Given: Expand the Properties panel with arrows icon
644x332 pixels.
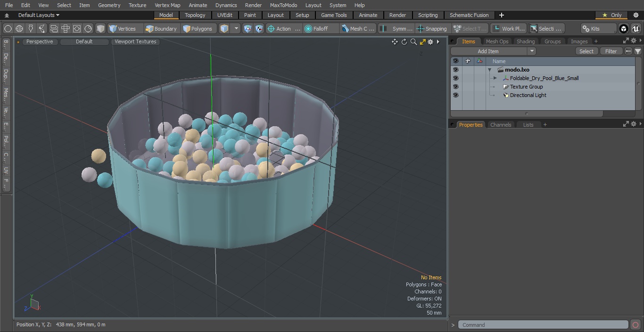Looking at the screenshot, I should 626,124.
